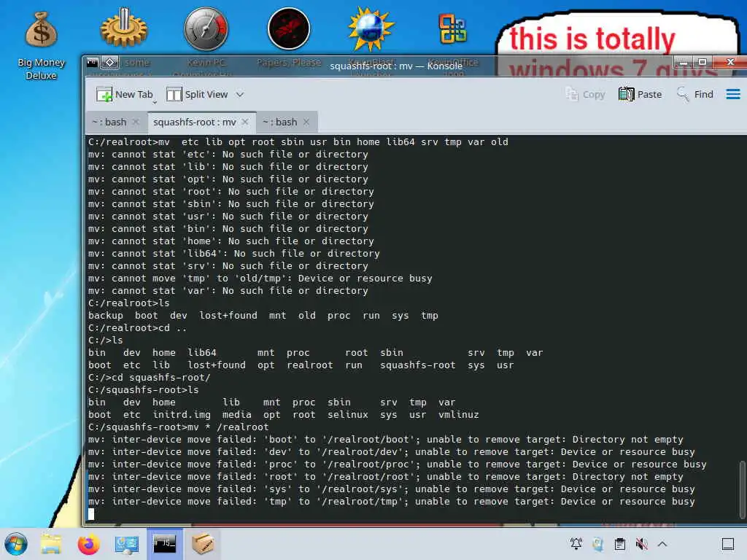This screenshot has width=747, height=560.
Task: Open the New Tab profile dropdown arrow
Action: coord(155,101)
